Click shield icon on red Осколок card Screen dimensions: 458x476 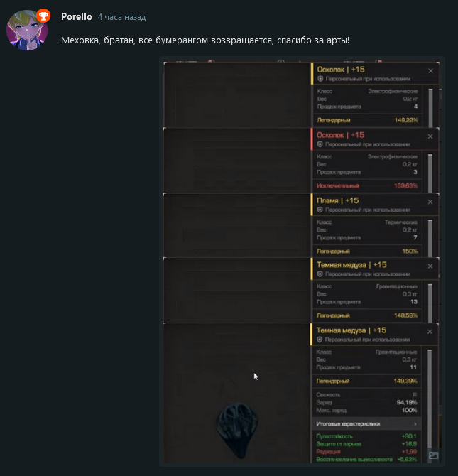pyautogui.click(x=320, y=144)
